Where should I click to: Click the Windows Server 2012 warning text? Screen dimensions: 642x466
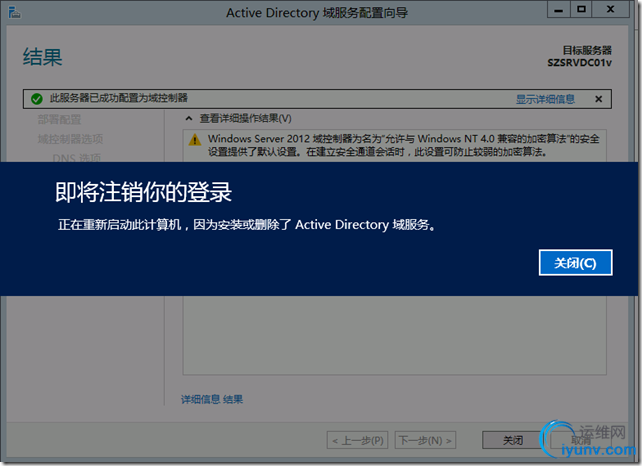403,145
